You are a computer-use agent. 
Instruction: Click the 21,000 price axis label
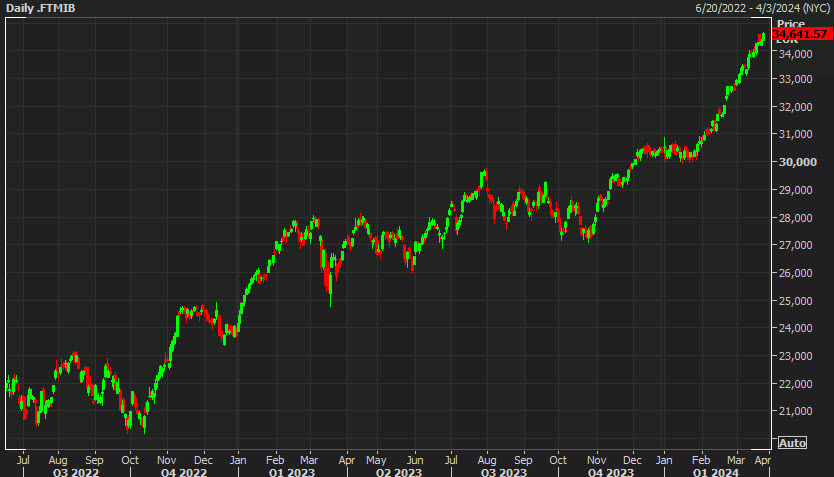(x=795, y=411)
